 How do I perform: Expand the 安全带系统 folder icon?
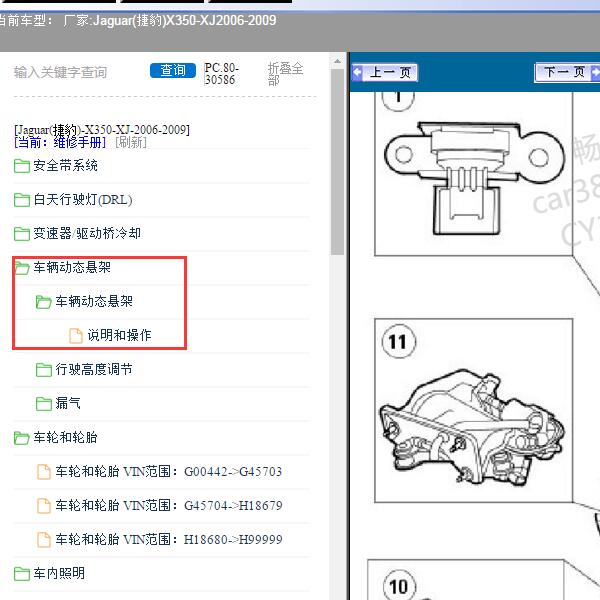(22, 166)
